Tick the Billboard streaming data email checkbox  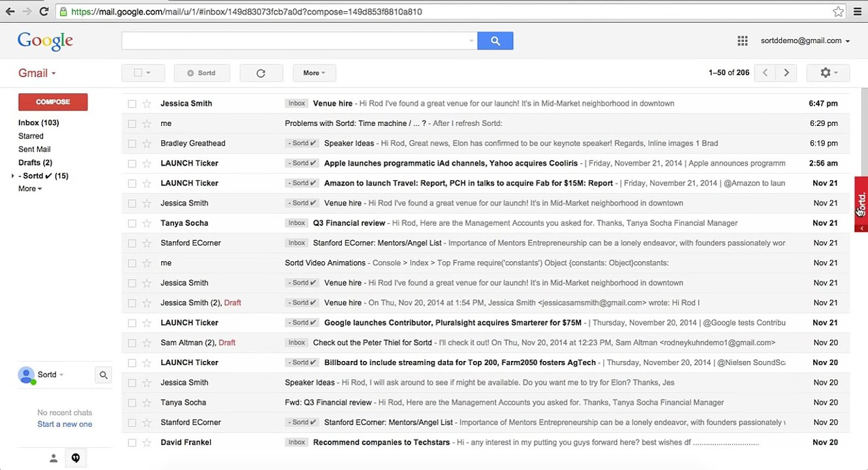click(132, 363)
